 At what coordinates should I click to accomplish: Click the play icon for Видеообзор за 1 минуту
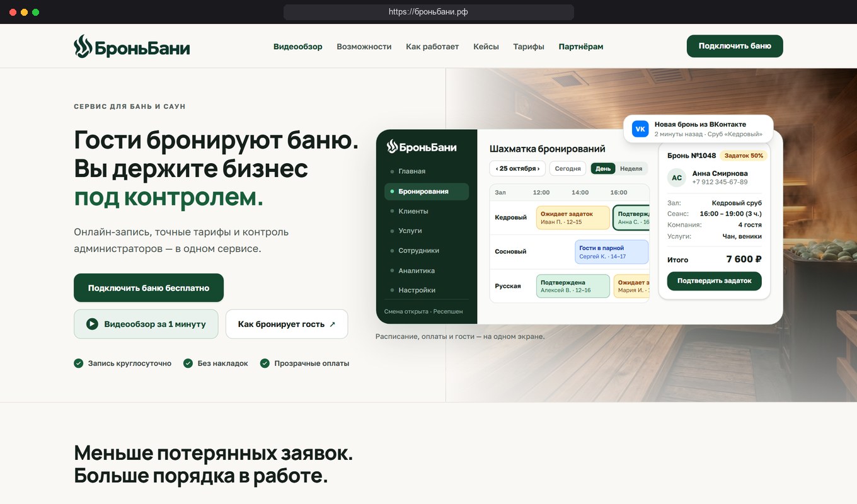(92, 324)
